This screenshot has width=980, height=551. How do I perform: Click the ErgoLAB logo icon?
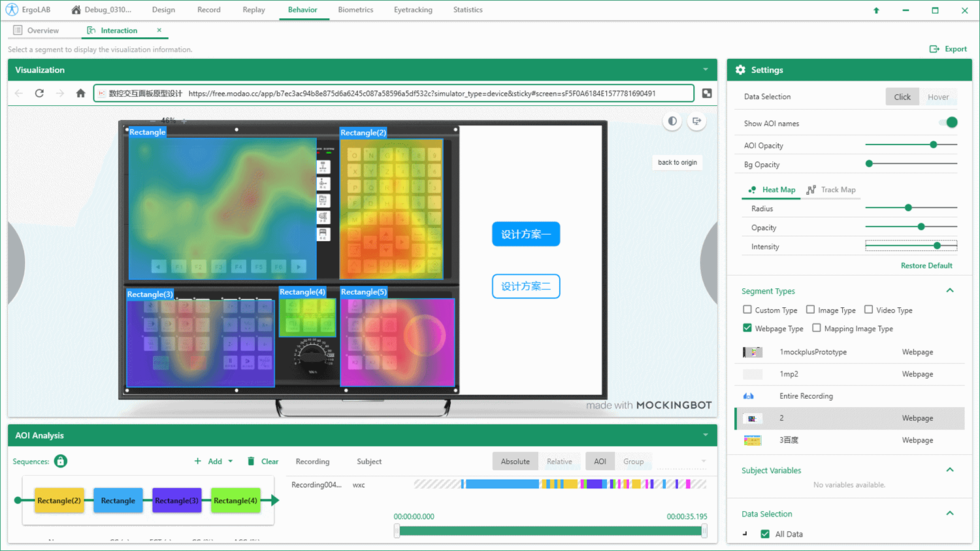(x=12, y=10)
